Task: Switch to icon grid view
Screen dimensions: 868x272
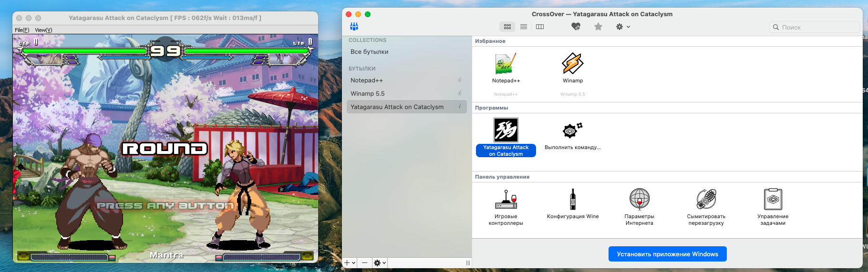Action: pyautogui.click(x=507, y=27)
